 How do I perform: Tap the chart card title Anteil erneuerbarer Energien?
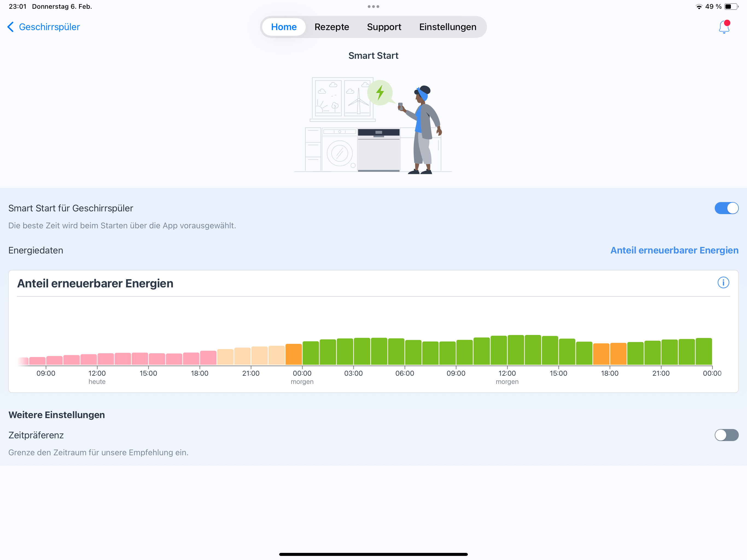pos(95,283)
